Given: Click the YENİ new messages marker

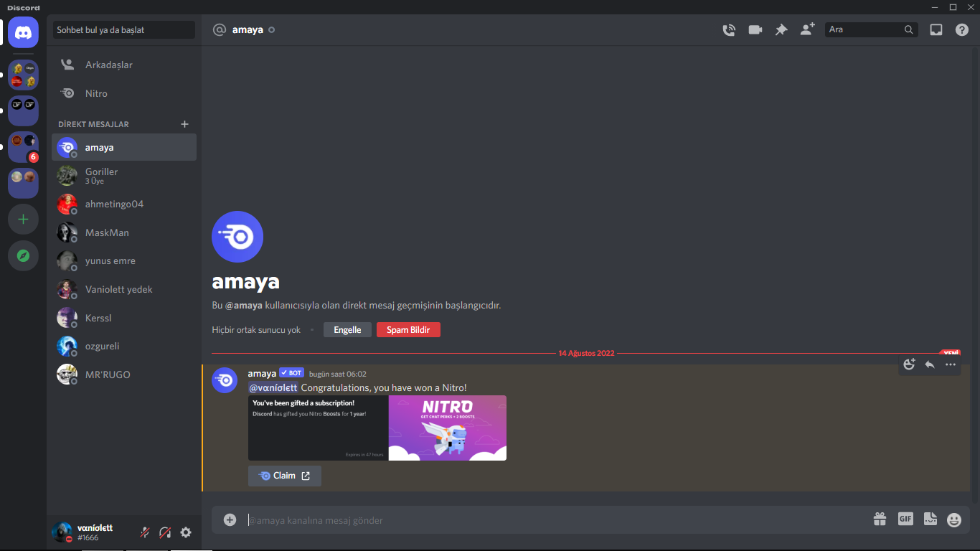Looking at the screenshot, I should (x=951, y=353).
